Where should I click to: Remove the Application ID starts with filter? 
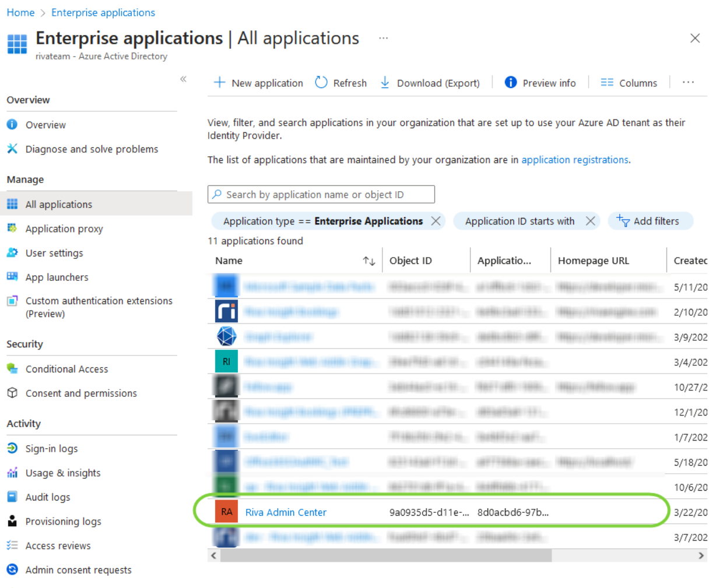point(591,221)
